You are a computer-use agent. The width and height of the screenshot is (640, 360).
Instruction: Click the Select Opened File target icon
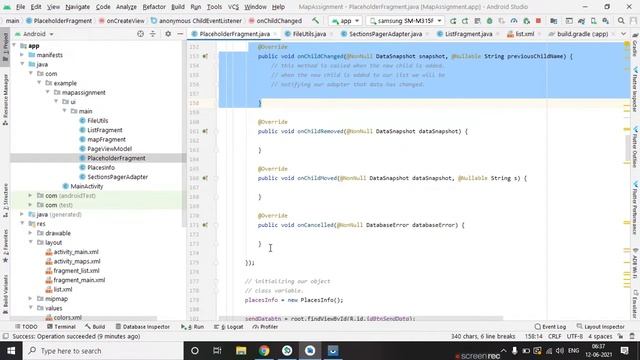coord(140,34)
